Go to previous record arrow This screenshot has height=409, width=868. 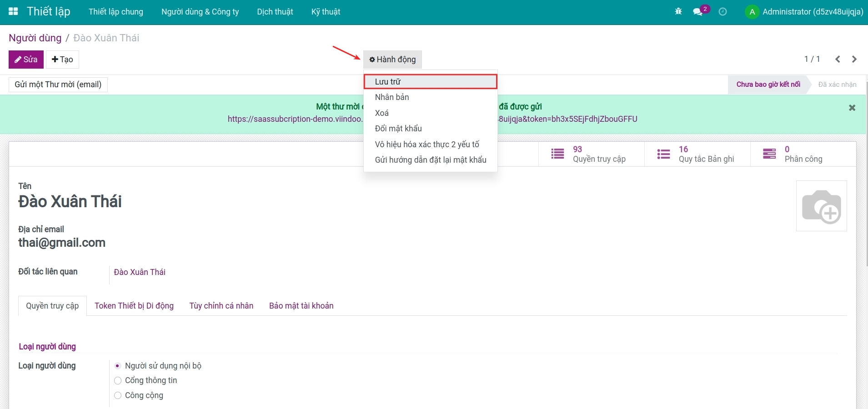pyautogui.click(x=838, y=59)
